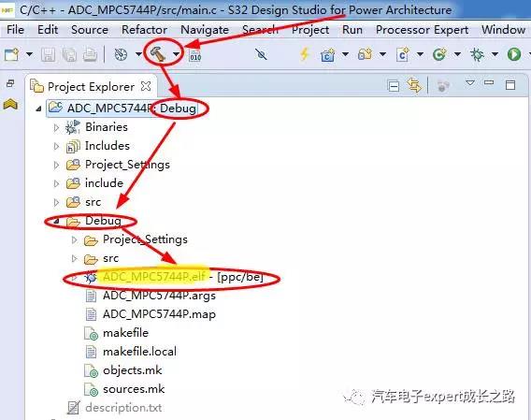Click the New C class icon
Viewport: 531px width, 420px height.
402,54
